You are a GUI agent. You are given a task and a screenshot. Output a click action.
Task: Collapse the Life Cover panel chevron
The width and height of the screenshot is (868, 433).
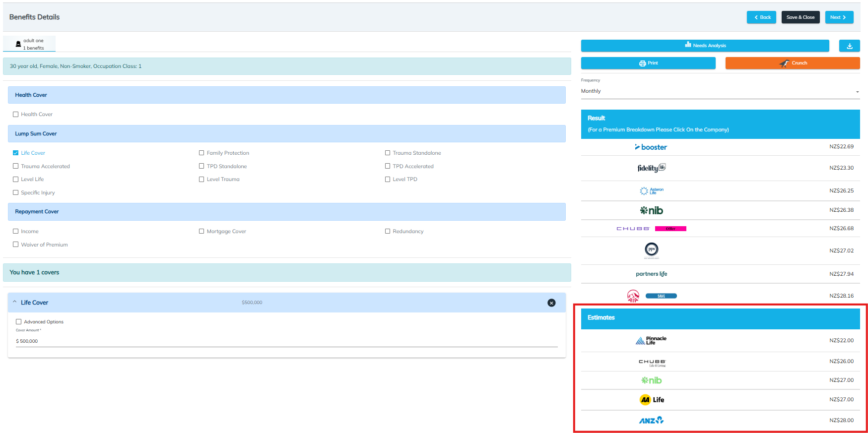click(15, 302)
